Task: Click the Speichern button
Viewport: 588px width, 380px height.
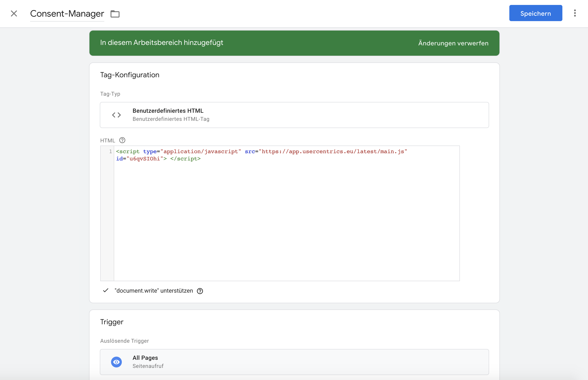Action: [535, 13]
